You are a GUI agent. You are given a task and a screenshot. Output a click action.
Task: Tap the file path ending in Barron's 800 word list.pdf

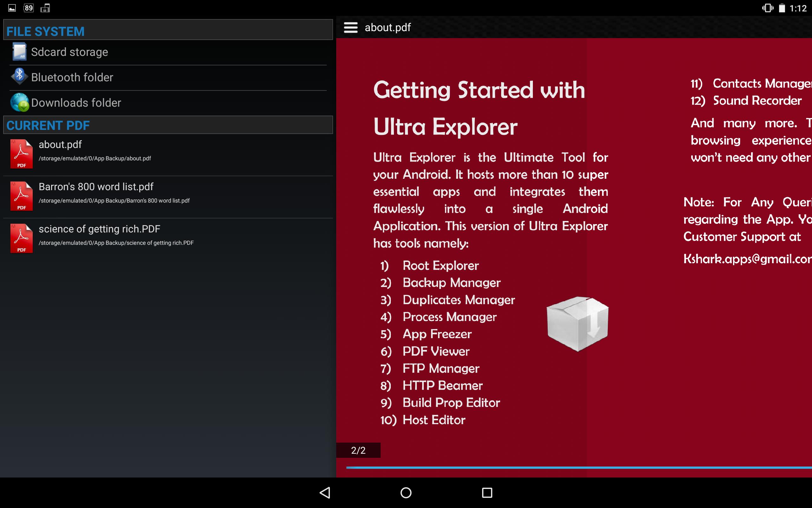pos(114,201)
